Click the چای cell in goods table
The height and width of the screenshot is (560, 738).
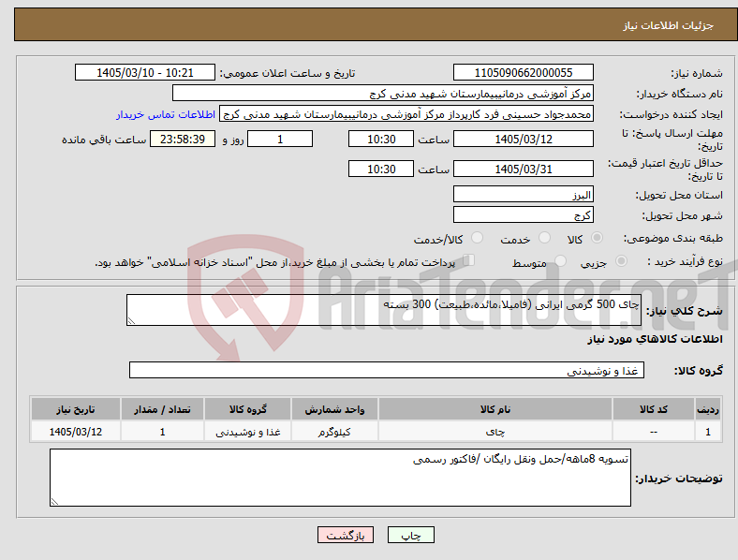pyautogui.click(x=495, y=432)
